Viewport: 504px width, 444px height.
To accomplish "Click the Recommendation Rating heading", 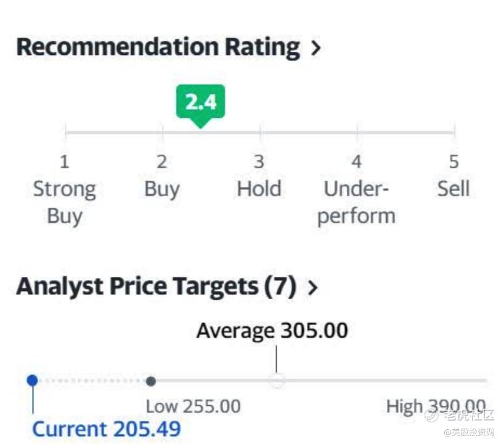I will click(158, 47).
